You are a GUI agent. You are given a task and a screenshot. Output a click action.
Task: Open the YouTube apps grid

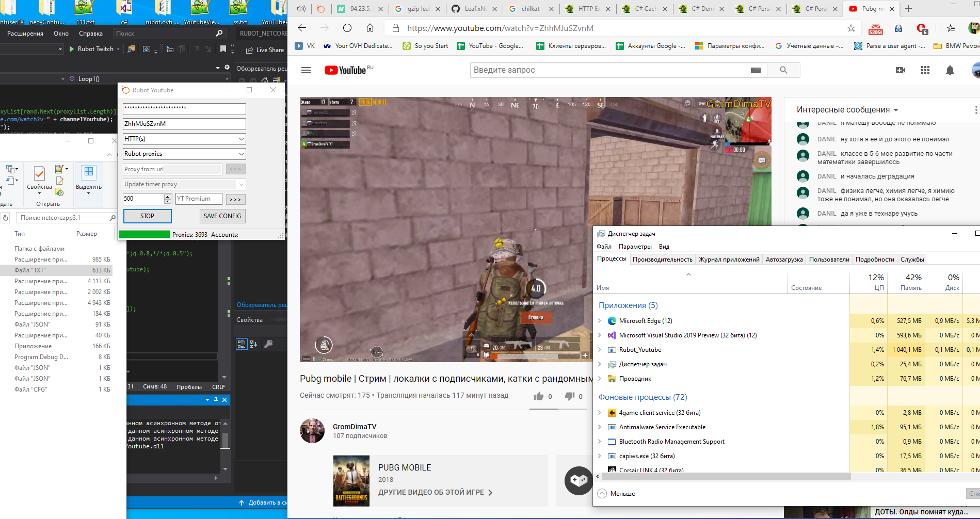click(925, 70)
